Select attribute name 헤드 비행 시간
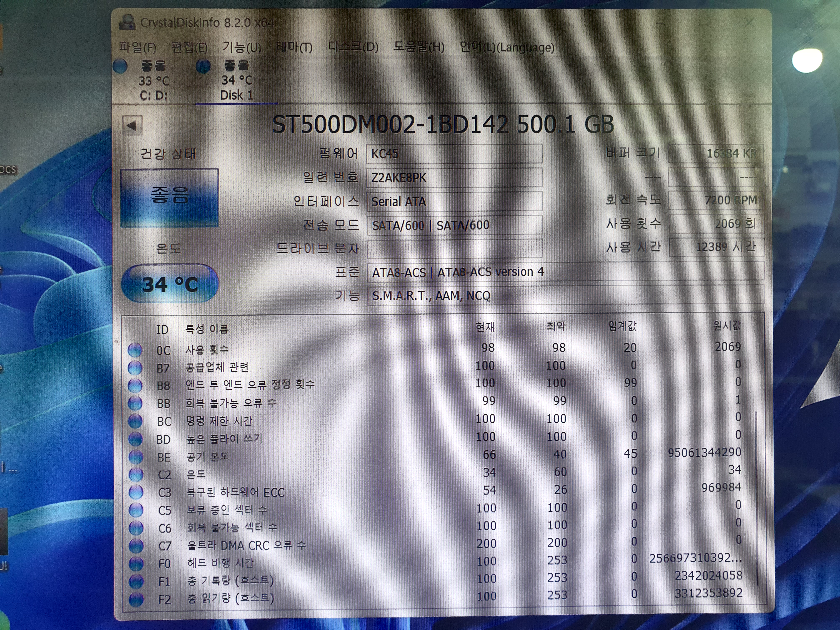Image resolution: width=840 pixels, height=630 pixels. 220,563
